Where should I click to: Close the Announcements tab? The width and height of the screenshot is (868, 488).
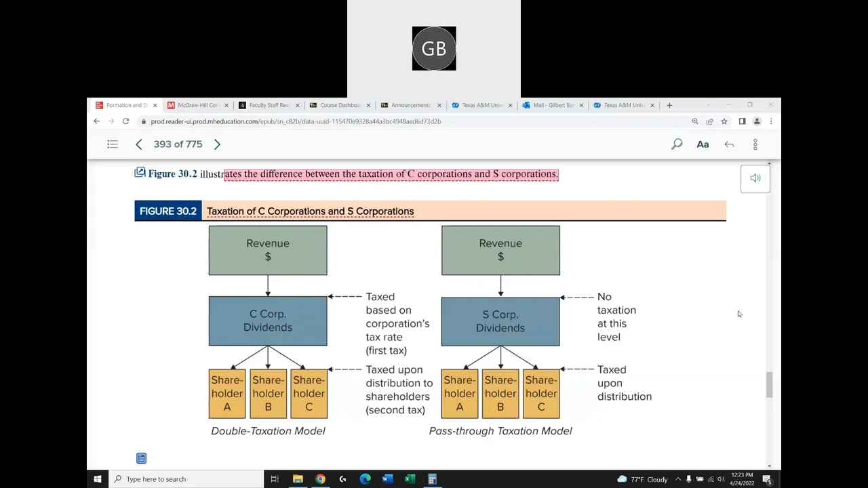[x=439, y=105]
